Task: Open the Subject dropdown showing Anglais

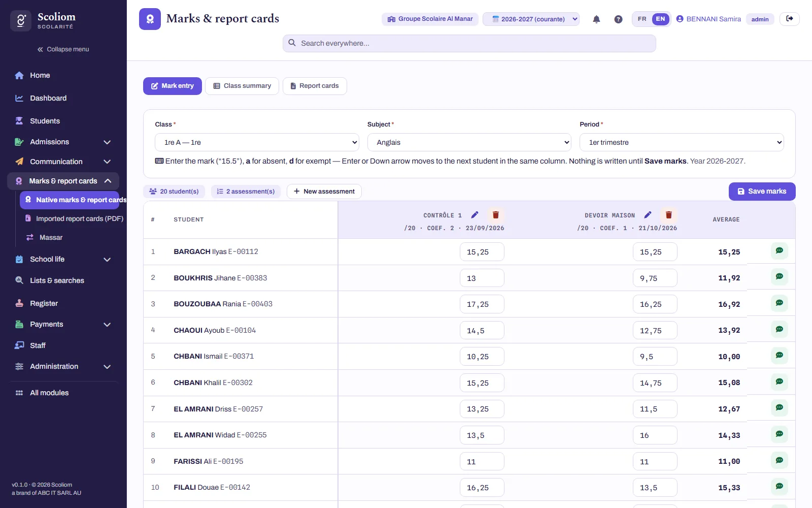Action: click(x=469, y=142)
